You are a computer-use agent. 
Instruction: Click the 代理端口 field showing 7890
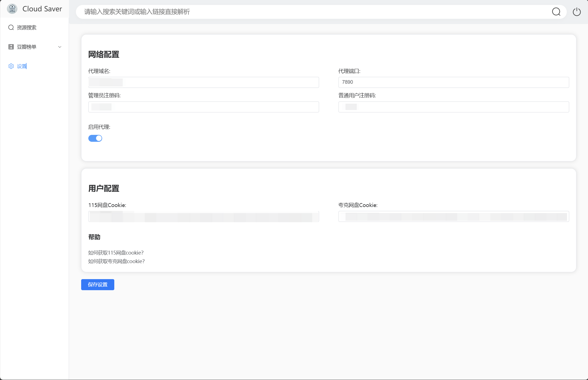pyautogui.click(x=454, y=82)
